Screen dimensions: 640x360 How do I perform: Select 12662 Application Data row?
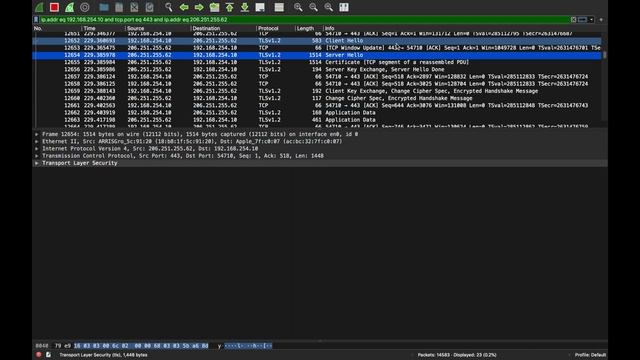point(317,113)
